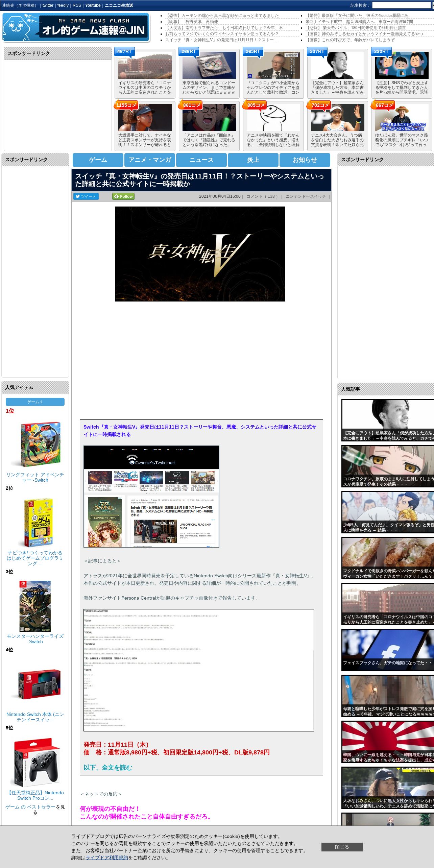
Task: Open headline 【大災害】南海トラフ来たら
Action: click(225, 28)
